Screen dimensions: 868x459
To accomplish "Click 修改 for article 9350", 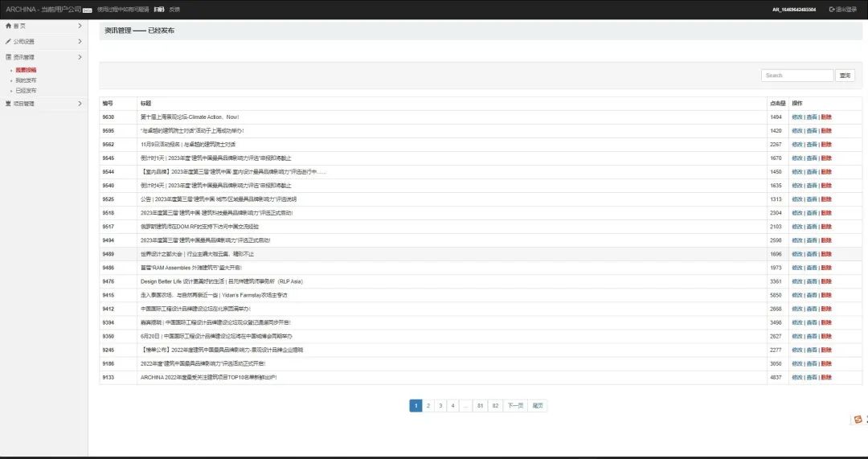I will (x=797, y=336).
